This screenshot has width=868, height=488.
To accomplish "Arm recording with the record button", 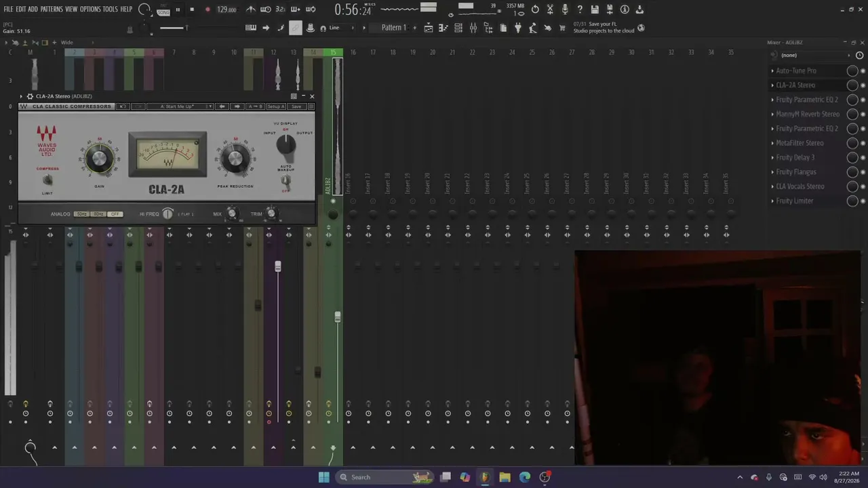I will (x=208, y=9).
